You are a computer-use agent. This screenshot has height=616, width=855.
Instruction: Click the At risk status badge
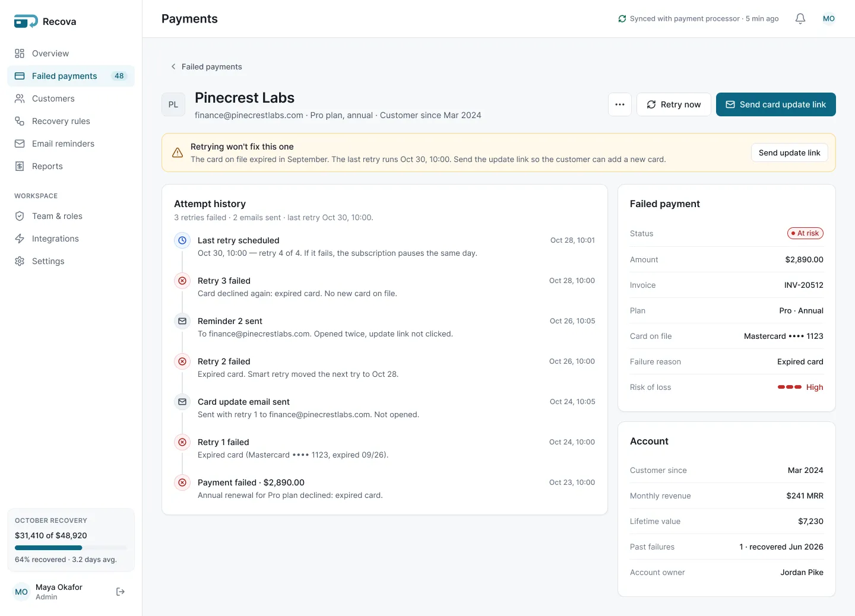[805, 233]
